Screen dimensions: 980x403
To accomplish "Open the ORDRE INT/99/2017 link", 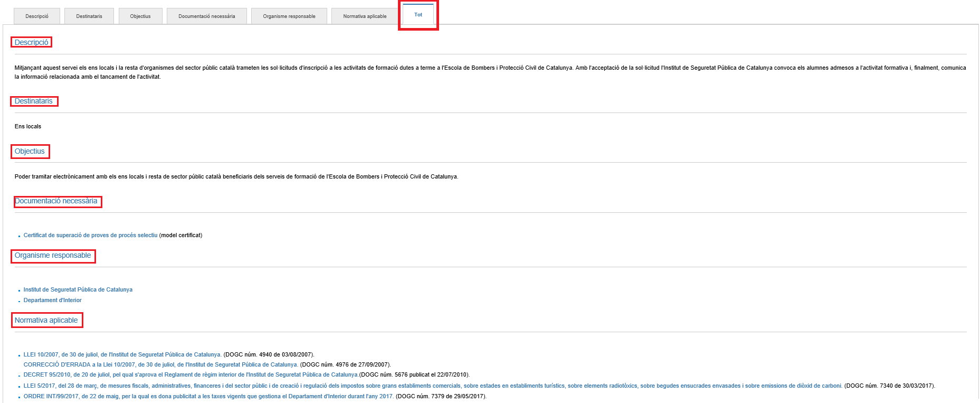I will coord(208,397).
